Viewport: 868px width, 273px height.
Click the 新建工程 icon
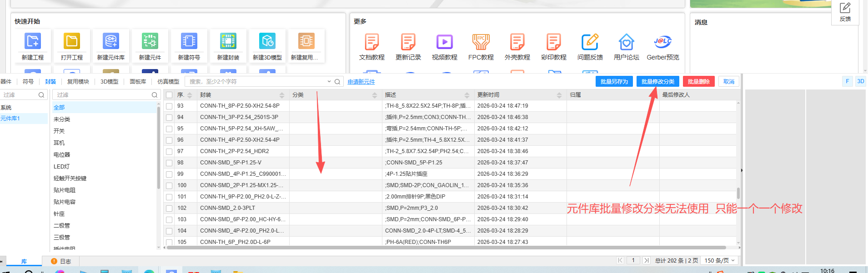coord(33,41)
